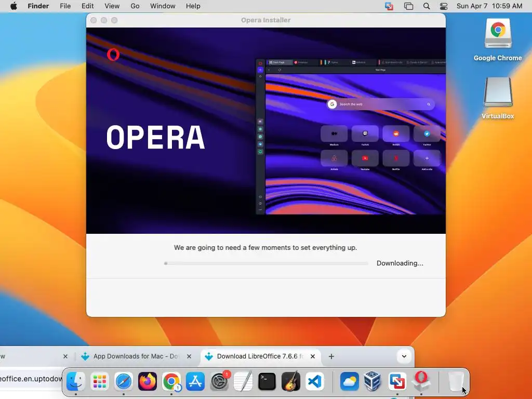Open Control Center in menu bar

[444, 6]
